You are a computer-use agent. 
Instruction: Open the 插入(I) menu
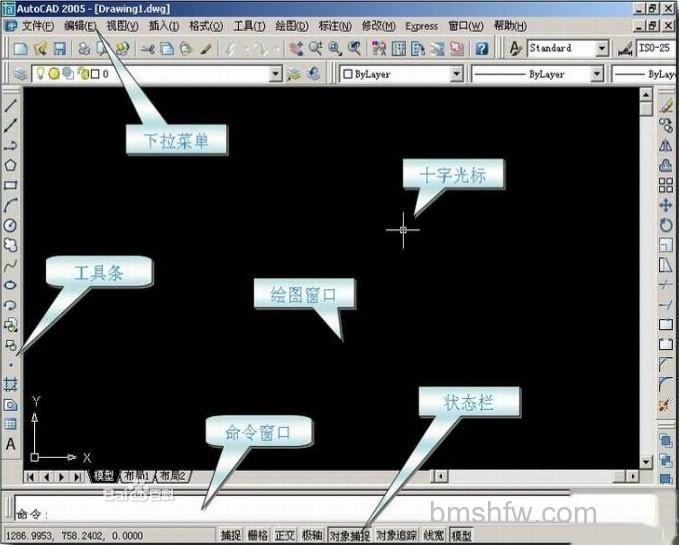(x=164, y=26)
